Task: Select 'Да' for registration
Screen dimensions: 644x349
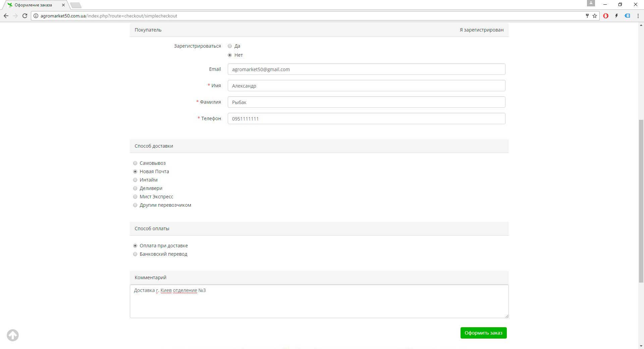Action: (x=230, y=46)
